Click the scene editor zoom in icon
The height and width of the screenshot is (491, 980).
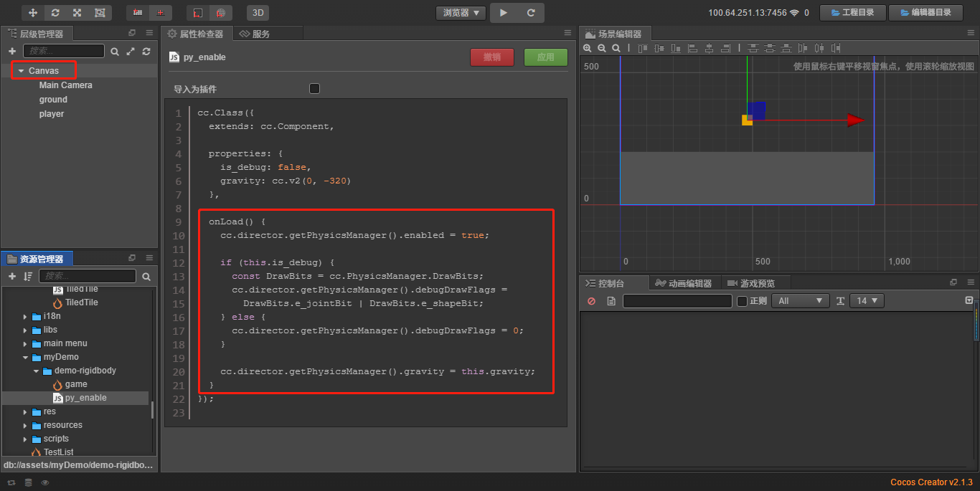coord(587,48)
